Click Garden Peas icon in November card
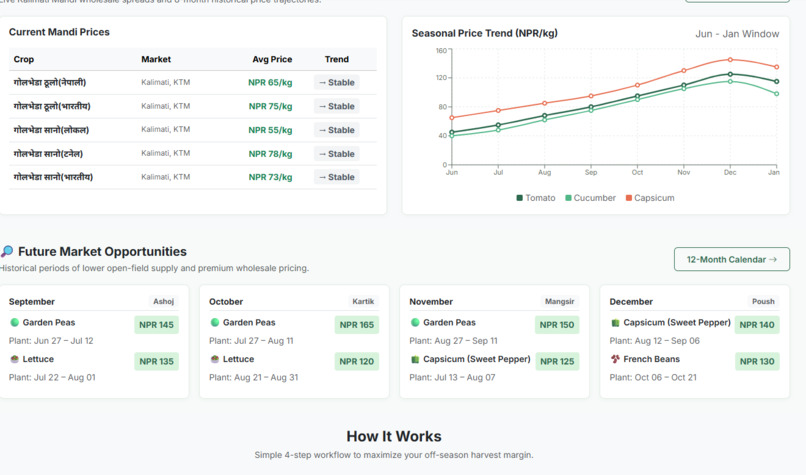This screenshot has height=475, width=806. click(x=415, y=322)
